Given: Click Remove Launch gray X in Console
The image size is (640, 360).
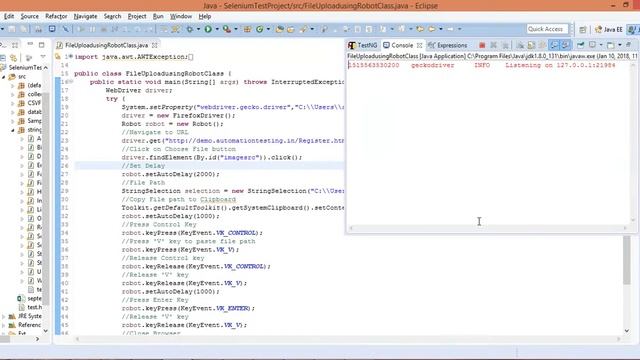Looking at the screenshot, I should pyautogui.click(x=493, y=45).
